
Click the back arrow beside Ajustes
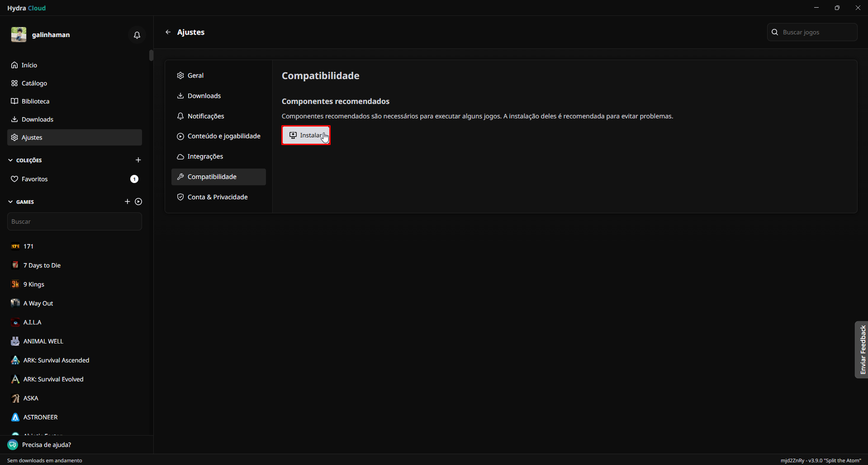(x=168, y=32)
